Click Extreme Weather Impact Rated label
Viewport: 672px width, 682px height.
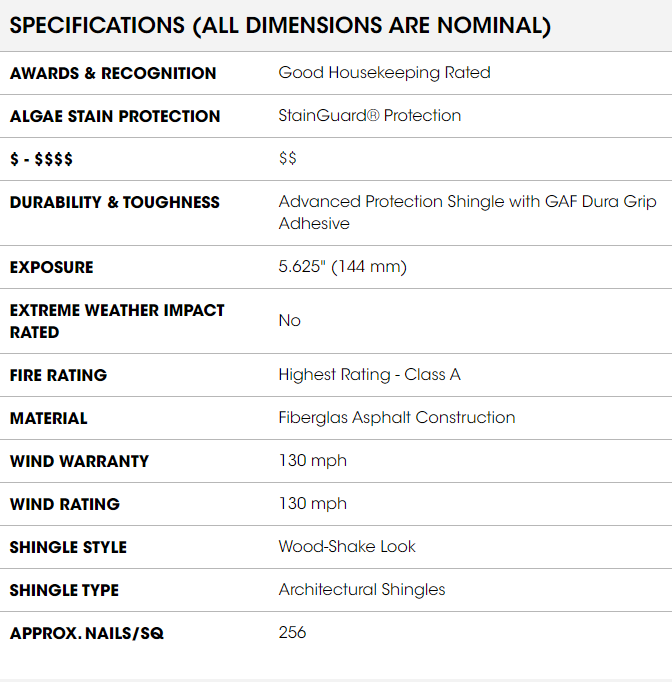(x=117, y=321)
